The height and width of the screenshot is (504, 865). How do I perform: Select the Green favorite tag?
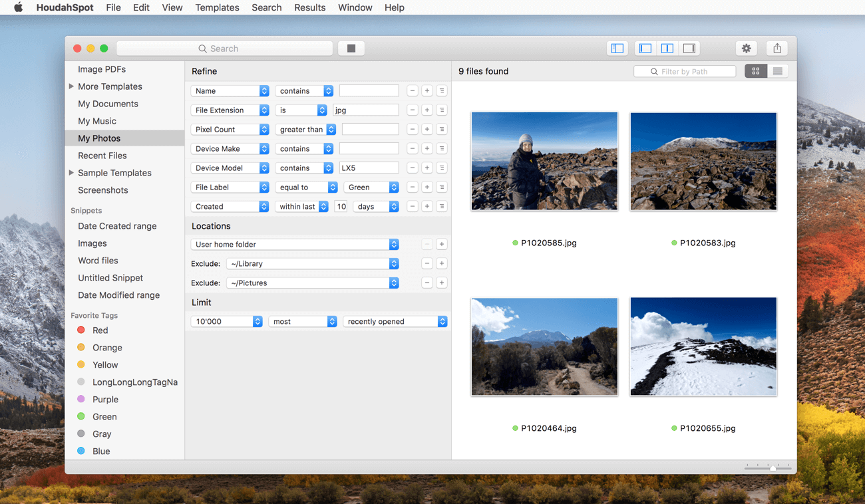tap(104, 417)
